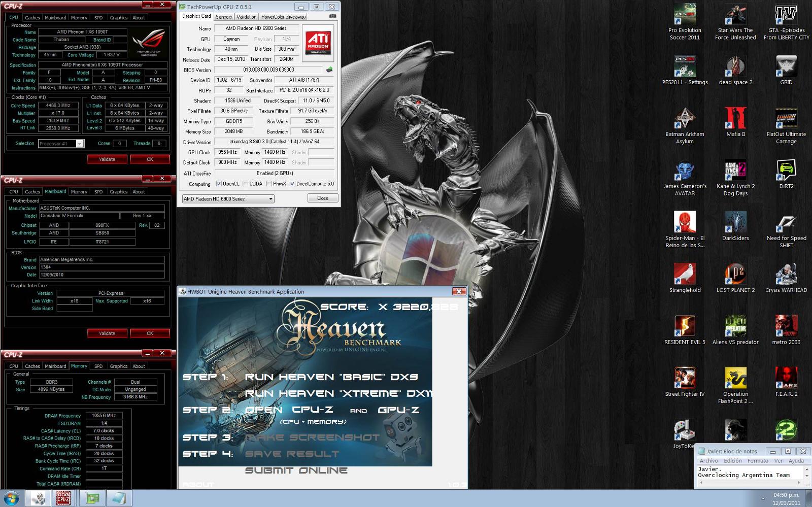Toggle PhysX checkbox in GPU-Z
The height and width of the screenshot is (507, 812).
pyautogui.click(x=269, y=184)
